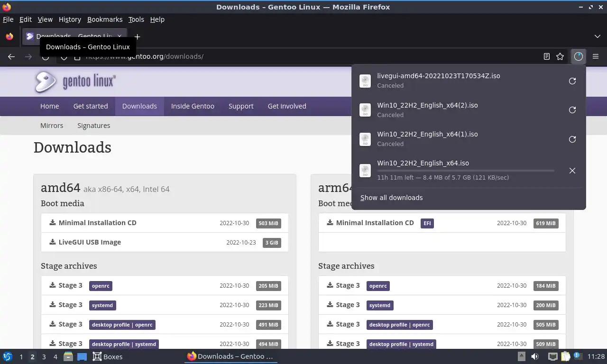Click the Win10_22H2_English_x64.iso file icon
The image size is (607, 364).
365,171
